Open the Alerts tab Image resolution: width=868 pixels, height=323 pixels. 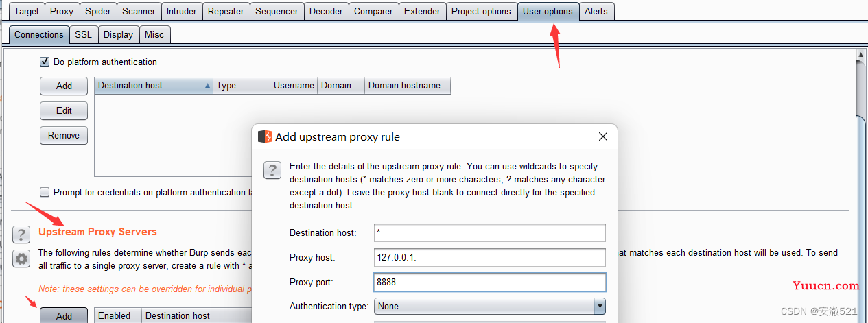(x=596, y=11)
